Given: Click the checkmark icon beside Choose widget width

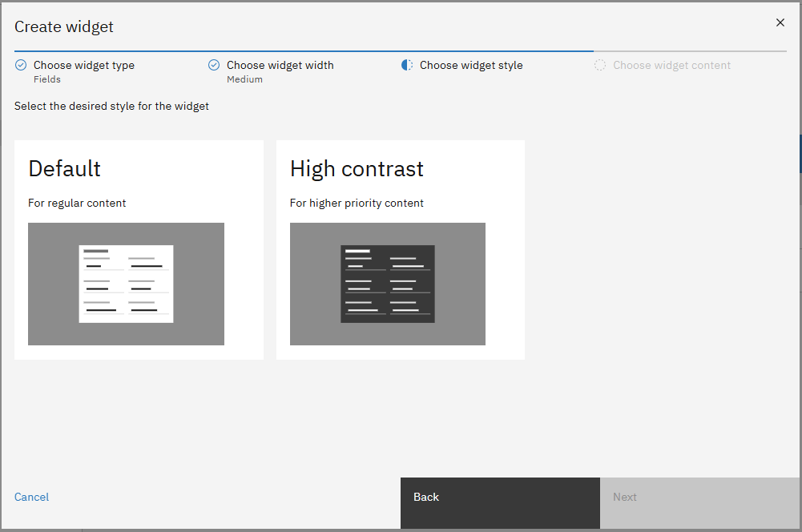Looking at the screenshot, I should (x=214, y=66).
